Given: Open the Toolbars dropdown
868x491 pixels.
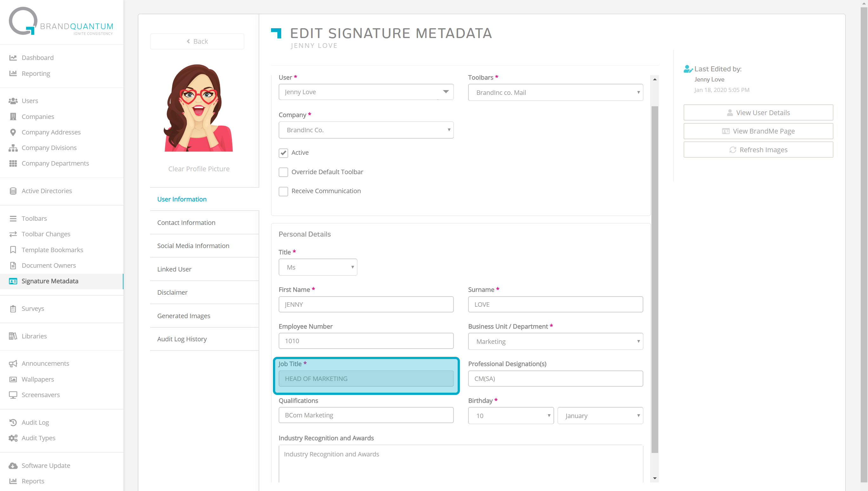Looking at the screenshot, I should [x=555, y=92].
